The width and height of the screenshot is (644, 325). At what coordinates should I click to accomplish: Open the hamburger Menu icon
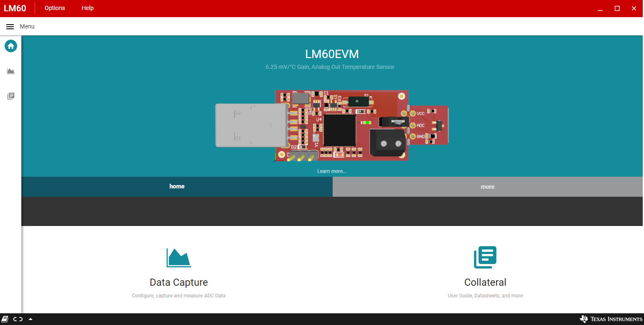coord(10,26)
